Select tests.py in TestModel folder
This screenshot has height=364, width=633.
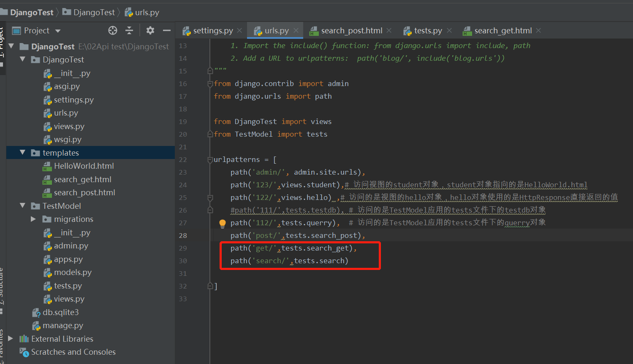click(x=68, y=286)
